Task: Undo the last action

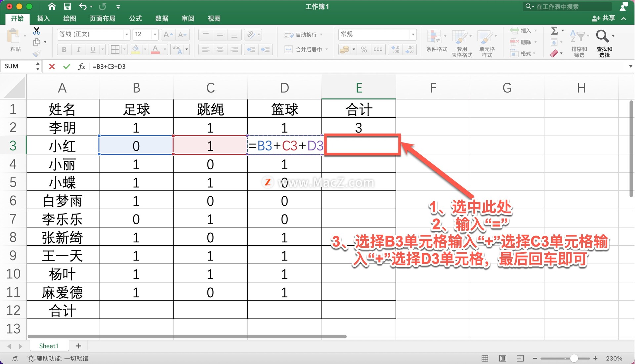Action: tap(83, 6)
